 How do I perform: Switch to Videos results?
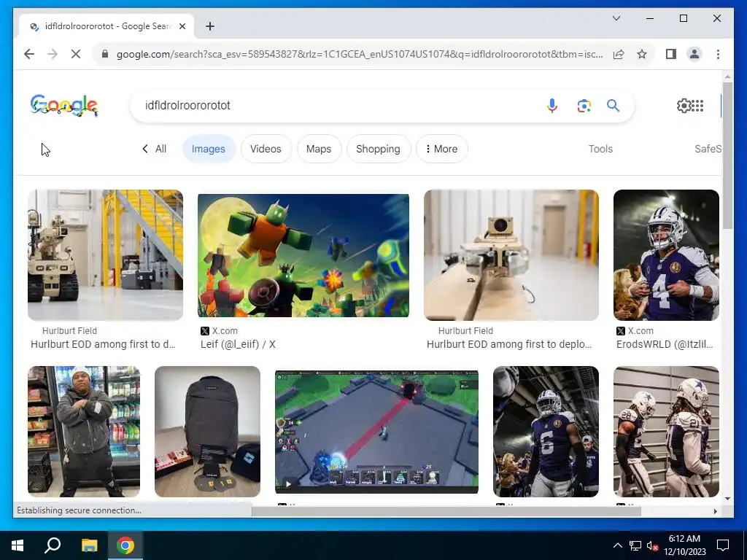click(x=266, y=149)
